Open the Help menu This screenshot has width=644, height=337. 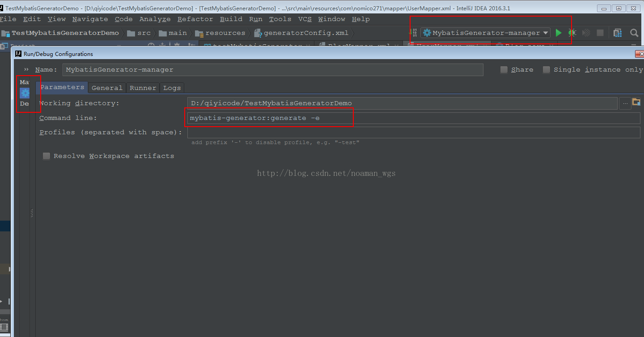pyautogui.click(x=361, y=19)
